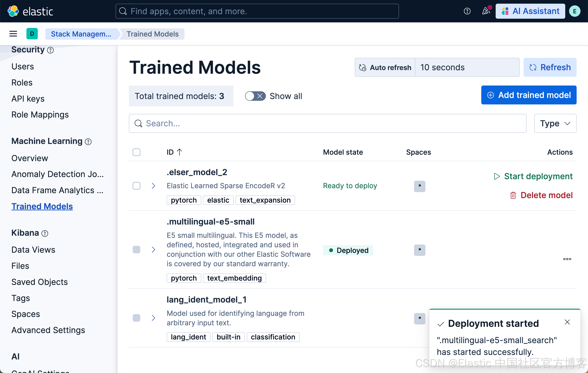
Task: Expand the .elser_model_2 row details
Action: [153, 186]
